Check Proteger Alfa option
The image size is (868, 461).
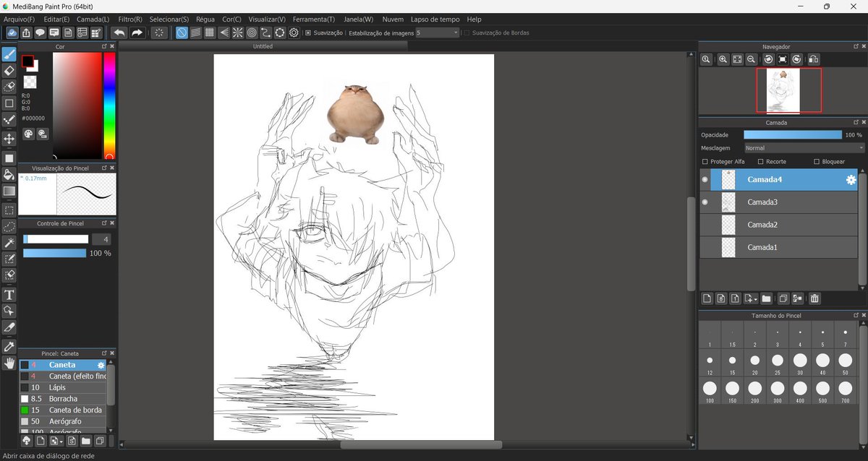(x=705, y=162)
